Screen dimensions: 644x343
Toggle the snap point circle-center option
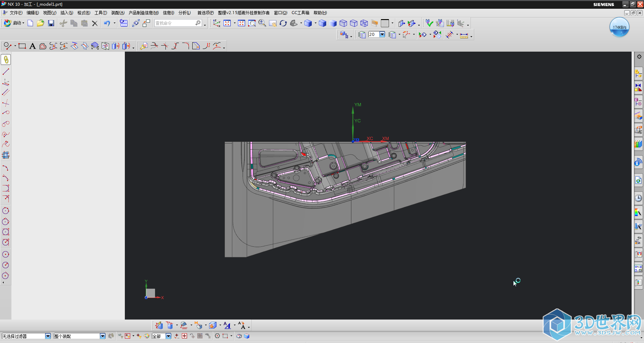[217, 336]
